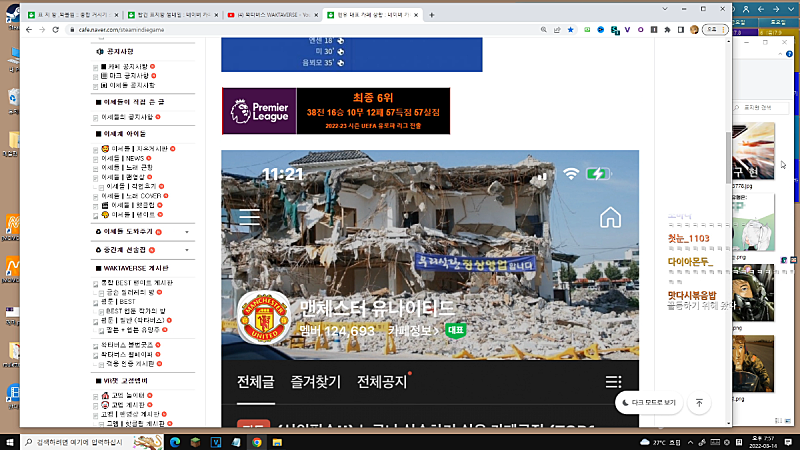Click the 멤버 124,693 text
The height and width of the screenshot is (450, 800).
[337, 331]
